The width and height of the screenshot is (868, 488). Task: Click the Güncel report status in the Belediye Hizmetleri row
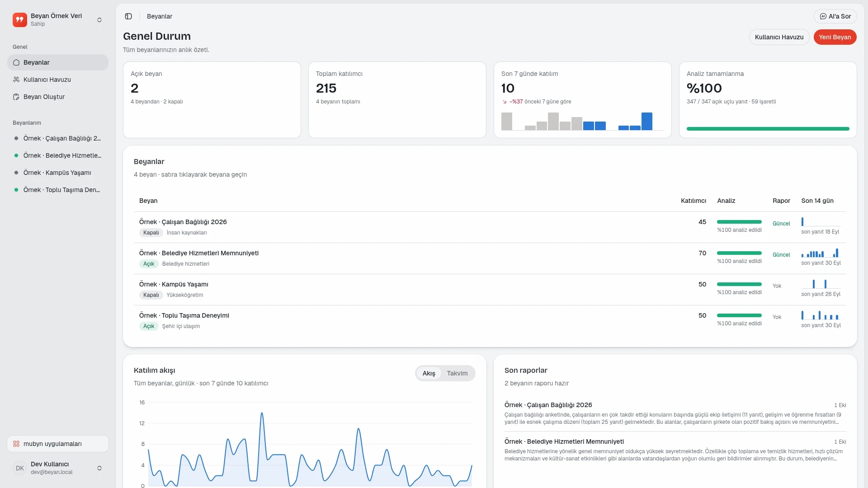click(781, 255)
